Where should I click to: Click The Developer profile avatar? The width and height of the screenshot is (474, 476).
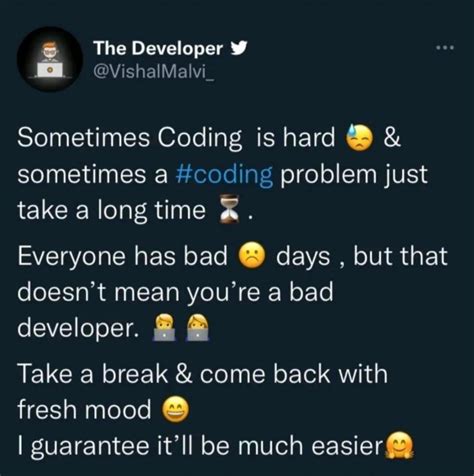point(50,59)
